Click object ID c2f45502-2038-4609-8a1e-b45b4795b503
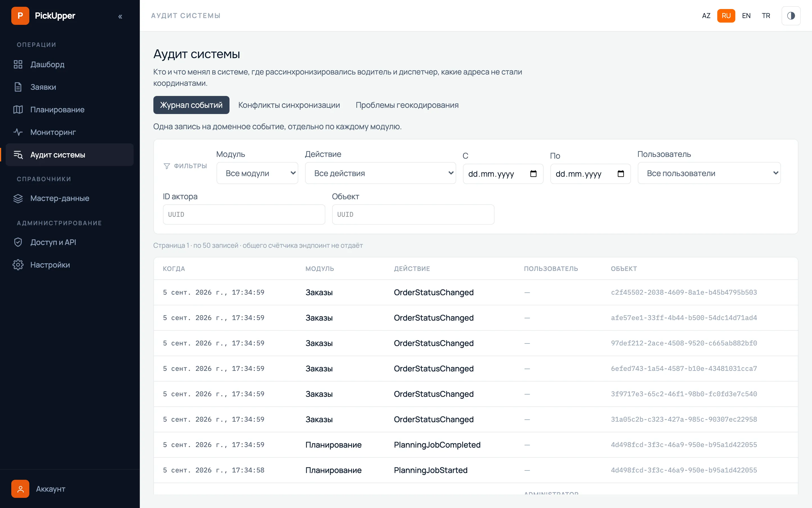The height and width of the screenshot is (508, 812). coord(684,292)
